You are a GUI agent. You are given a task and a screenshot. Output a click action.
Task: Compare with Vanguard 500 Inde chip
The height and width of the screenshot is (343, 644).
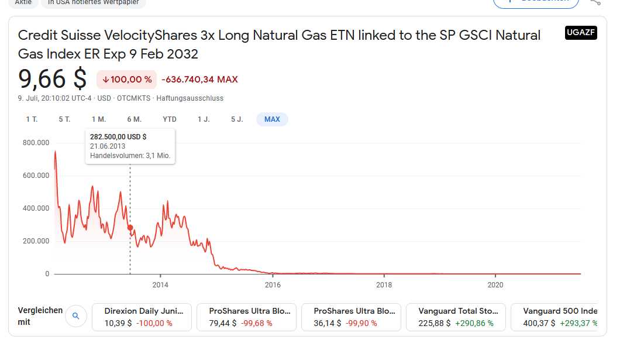tap(558, 317)
